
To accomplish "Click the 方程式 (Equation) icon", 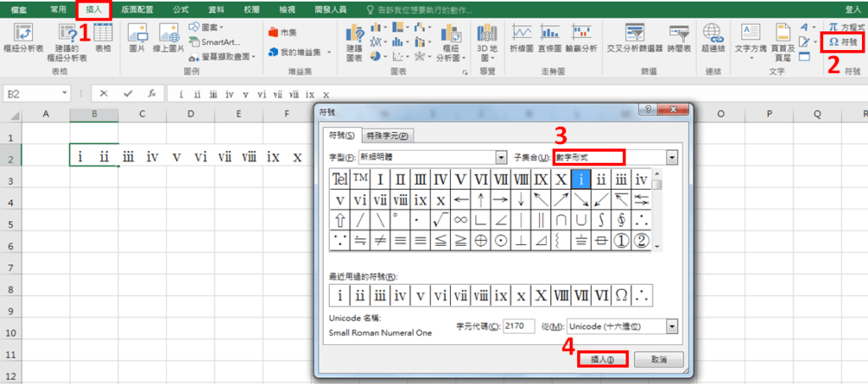I will (843, 27).
